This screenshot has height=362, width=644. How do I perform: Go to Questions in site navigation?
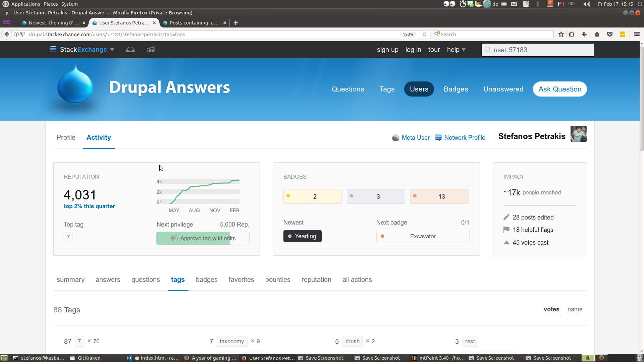[x=348, y=89]
